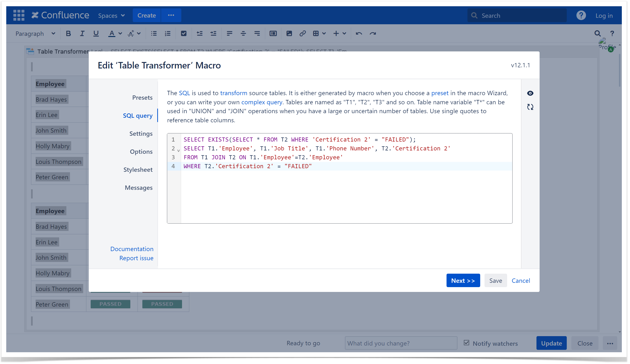Open the Stylesheet tab in sidebar
Screen dimensions: 630x364
coord(138,170)
